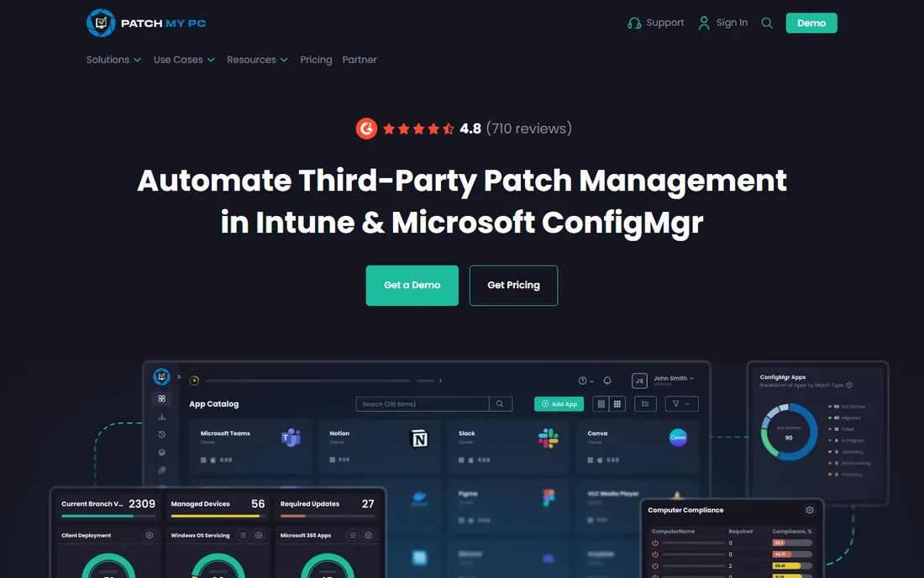The height and width of the screenshot is (578, 924).
Task: Click the "ComputerName" column header
Action: (673, 532)
